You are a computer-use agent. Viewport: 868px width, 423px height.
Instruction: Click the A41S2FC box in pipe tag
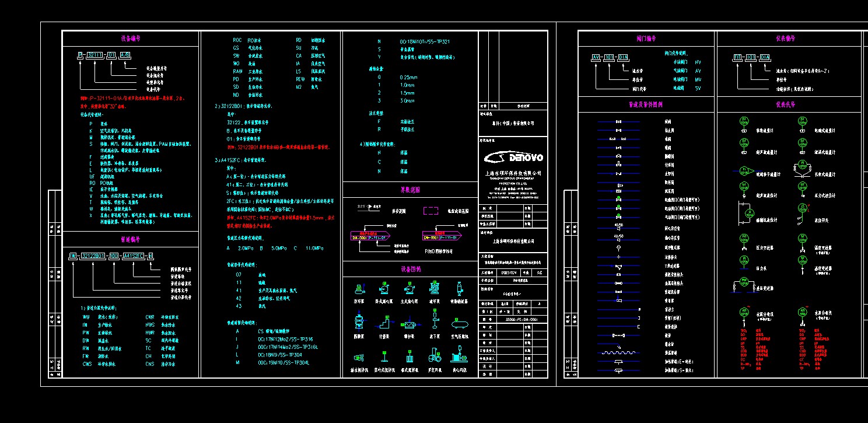point(134,256)
